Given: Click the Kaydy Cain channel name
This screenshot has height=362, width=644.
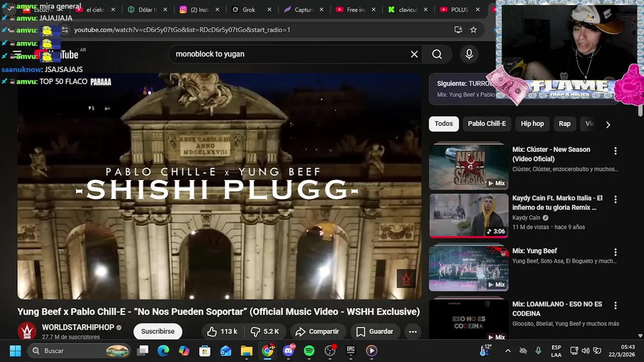Looking at the screenshot, I should tap(526, 218).
